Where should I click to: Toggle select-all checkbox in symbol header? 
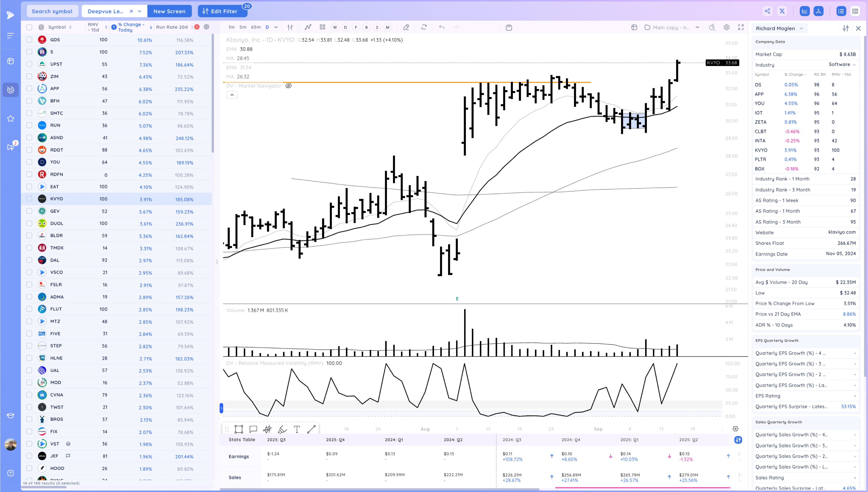click(x=29, y=27)
